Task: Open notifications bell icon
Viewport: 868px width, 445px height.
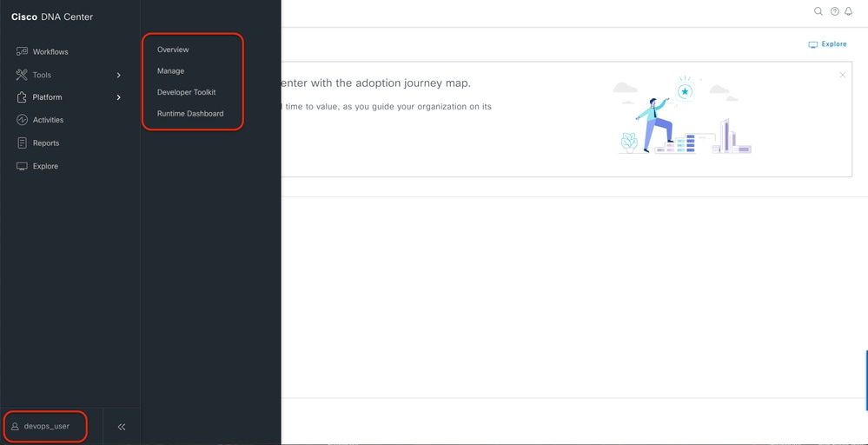Action: click(849, 11)
